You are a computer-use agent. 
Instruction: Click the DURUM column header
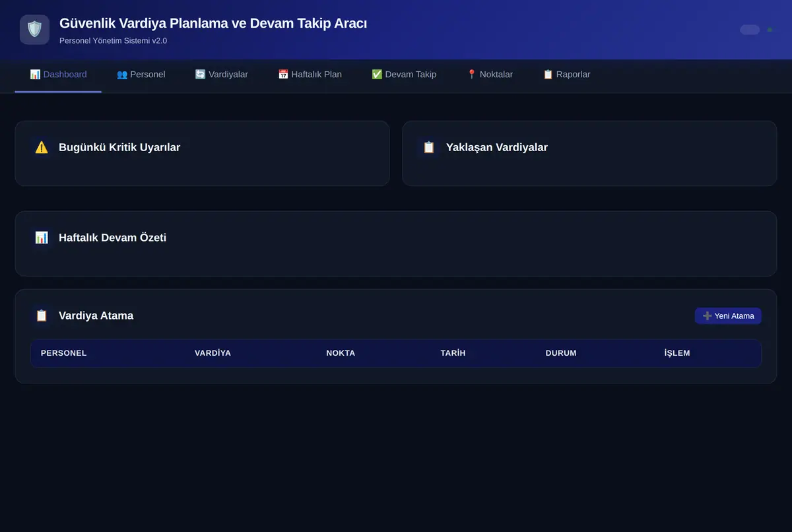(561, 353)
